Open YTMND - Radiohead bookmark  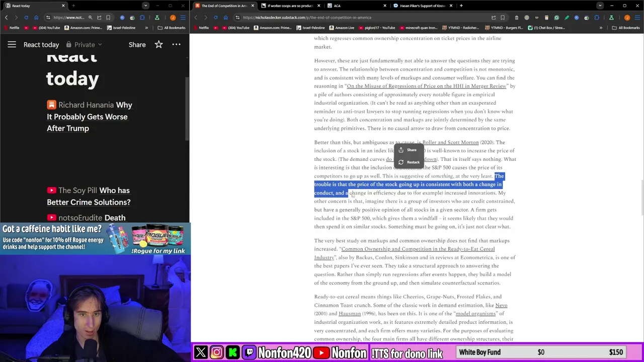click(x=460, y=28)
